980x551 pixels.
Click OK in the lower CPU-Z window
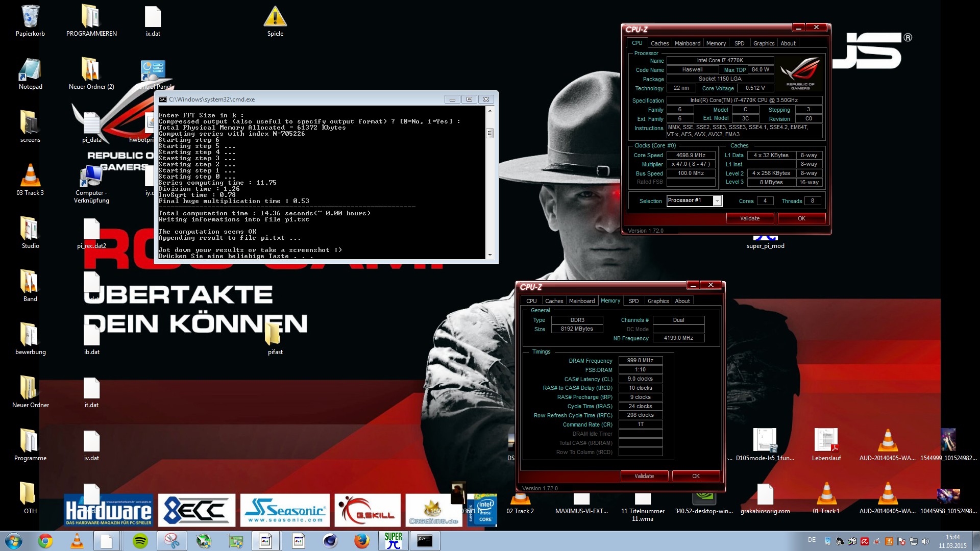pos(696,476)
